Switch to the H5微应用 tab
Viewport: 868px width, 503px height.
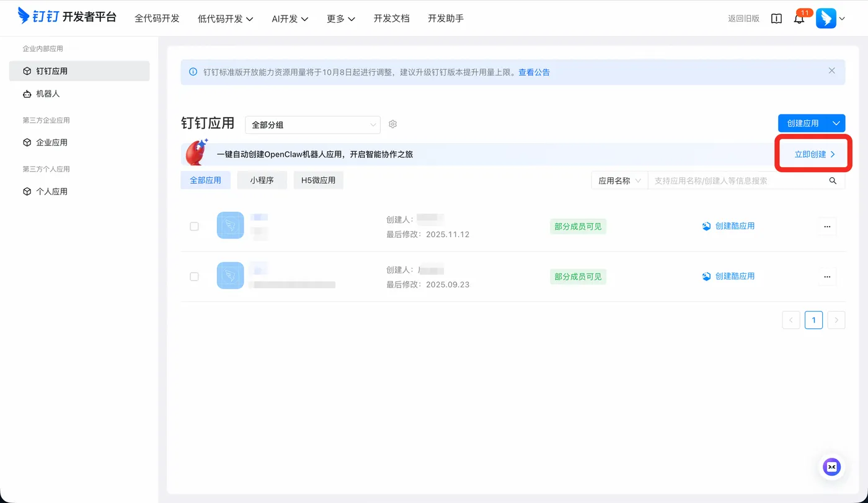pyautogui.click(x=318, y=180)
